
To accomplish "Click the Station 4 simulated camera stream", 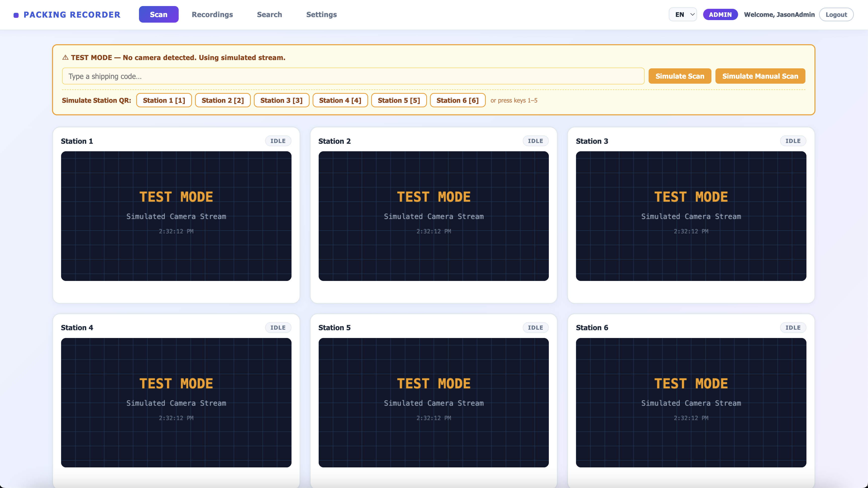I will pos(176,403).
